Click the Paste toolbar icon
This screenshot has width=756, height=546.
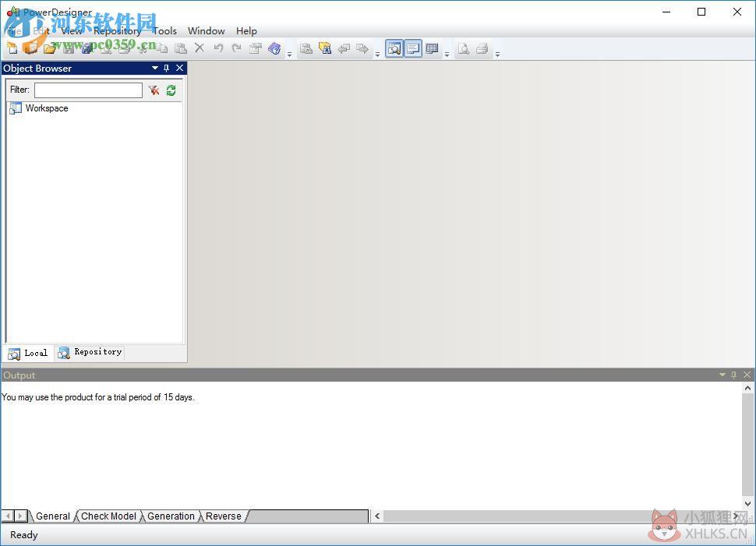click(x=180, y=48)
